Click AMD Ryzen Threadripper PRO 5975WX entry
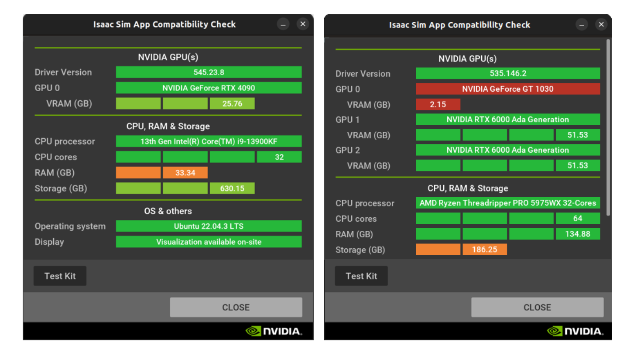Image resolution: width=644 pixels, height=346 pixels. 508,203
